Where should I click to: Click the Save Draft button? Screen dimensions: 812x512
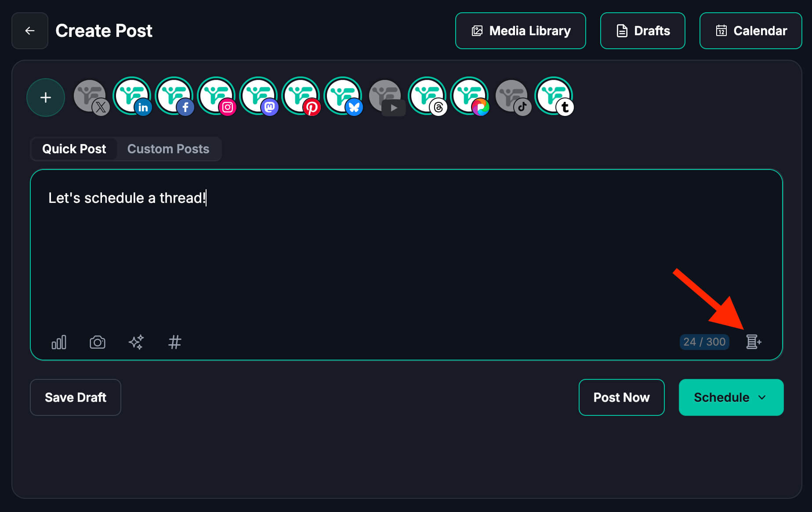(x=76, y=397)
